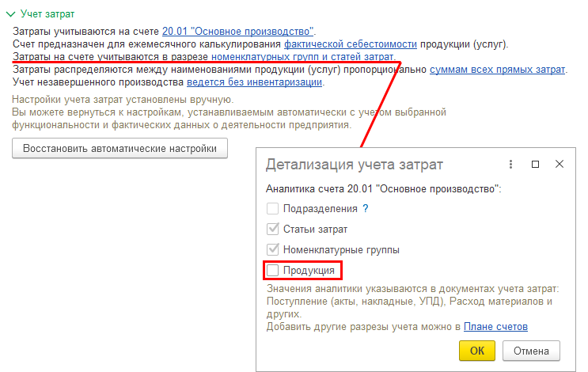Image resolution: width=588 pixels, height=372 pixels.
Task: Close the Детализация учета затрат dialog
Action: (x=560, y=164)
